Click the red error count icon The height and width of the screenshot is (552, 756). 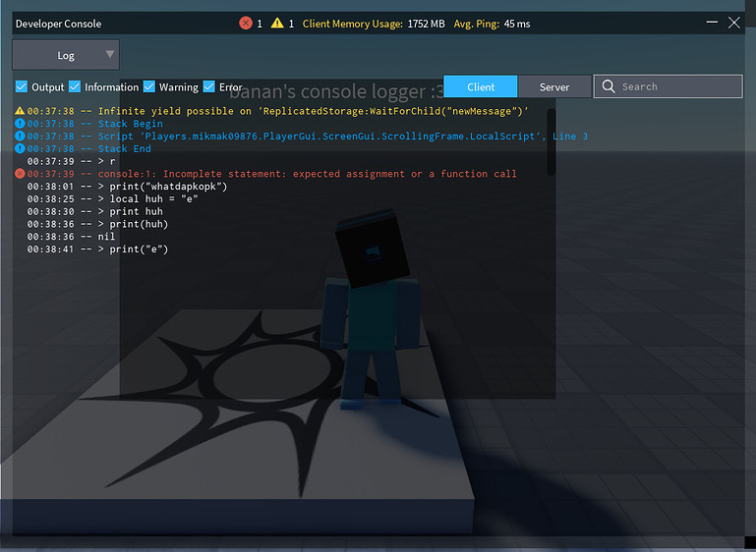pyautogui.click(x=246, y=24)
